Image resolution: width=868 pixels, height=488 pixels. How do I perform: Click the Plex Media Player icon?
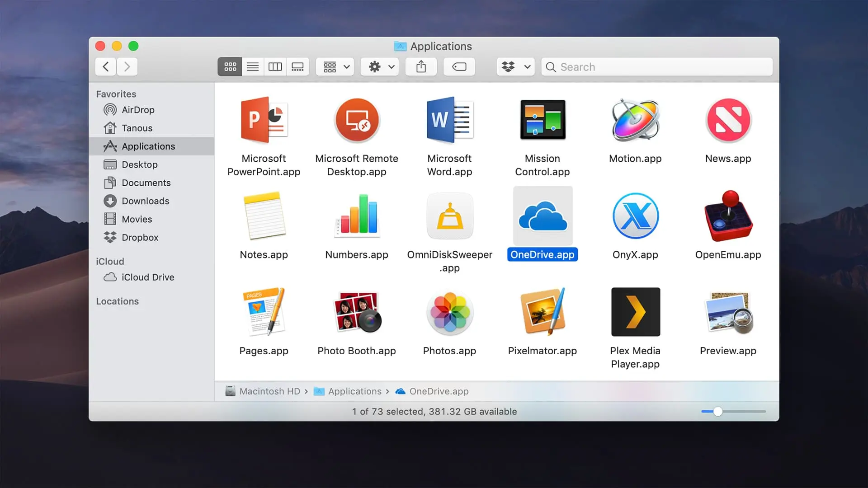pyautogui.click(x=635, y=312)
